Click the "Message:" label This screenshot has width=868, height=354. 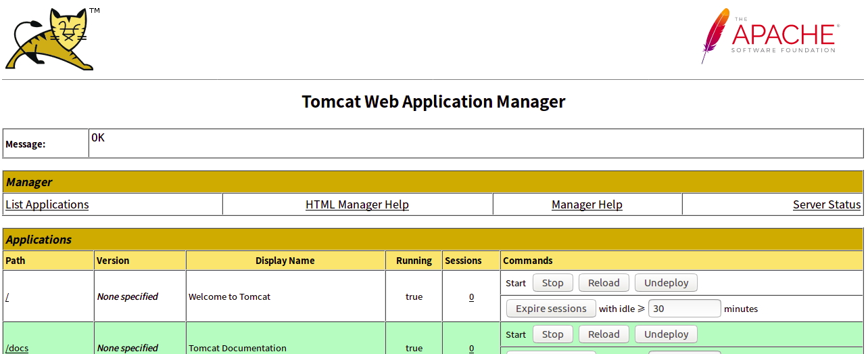coord(26,144)
